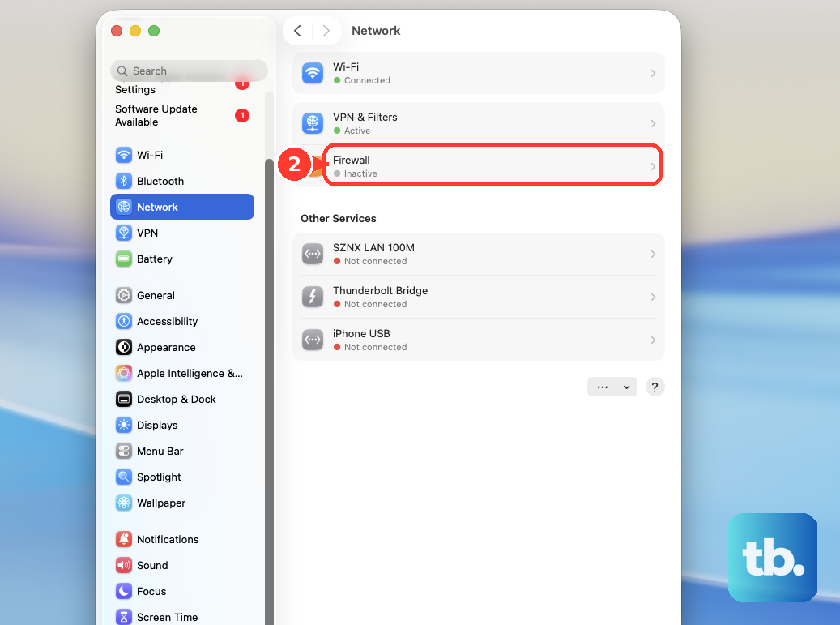Click the Firewall row label
This screenshot has height=625, width=840.
(352, 160)
